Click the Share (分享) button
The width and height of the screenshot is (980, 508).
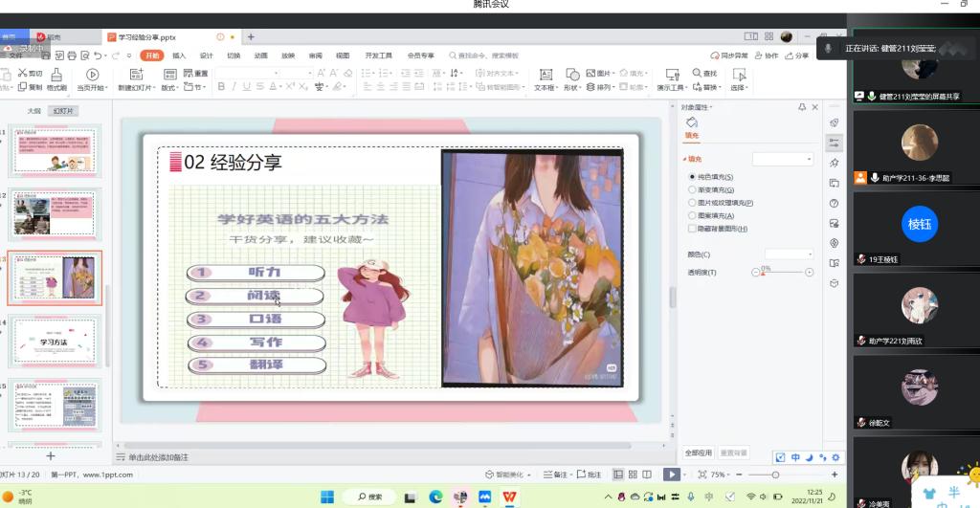(796, 55)
